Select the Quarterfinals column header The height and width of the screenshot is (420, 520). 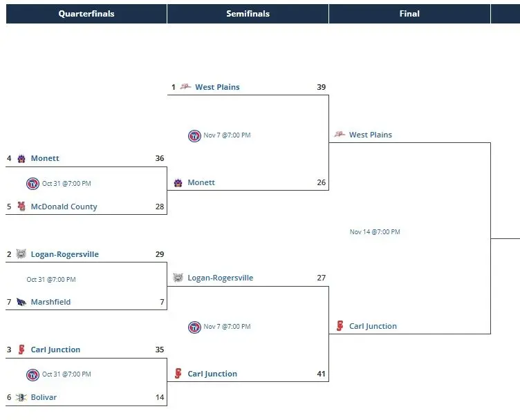pyautogui.click(x=86, y=14)
